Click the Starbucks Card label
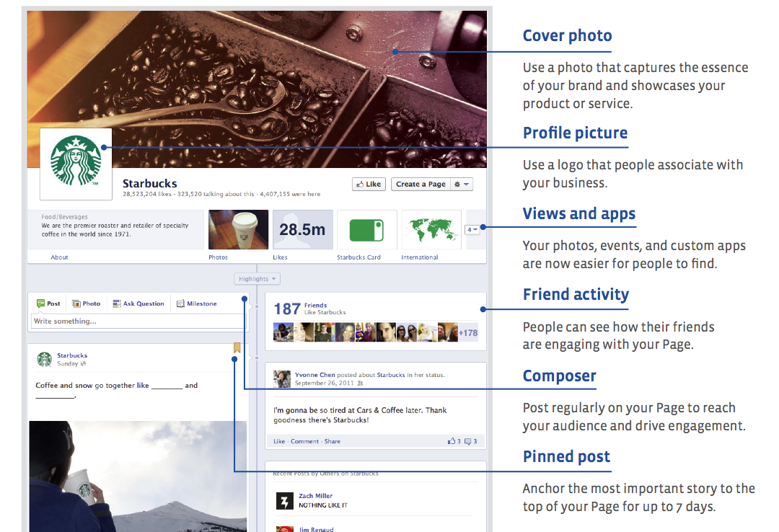779x532 pixels. tap(358, 257)
